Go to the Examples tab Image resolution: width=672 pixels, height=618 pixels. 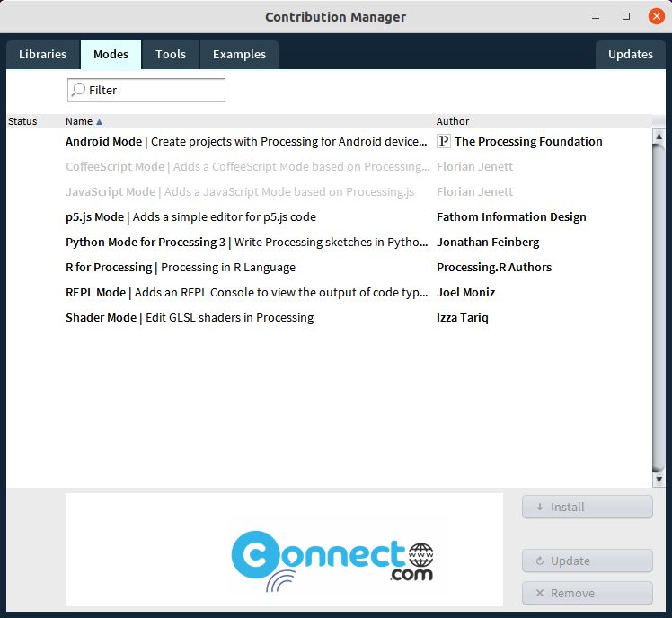coord(239,55)
